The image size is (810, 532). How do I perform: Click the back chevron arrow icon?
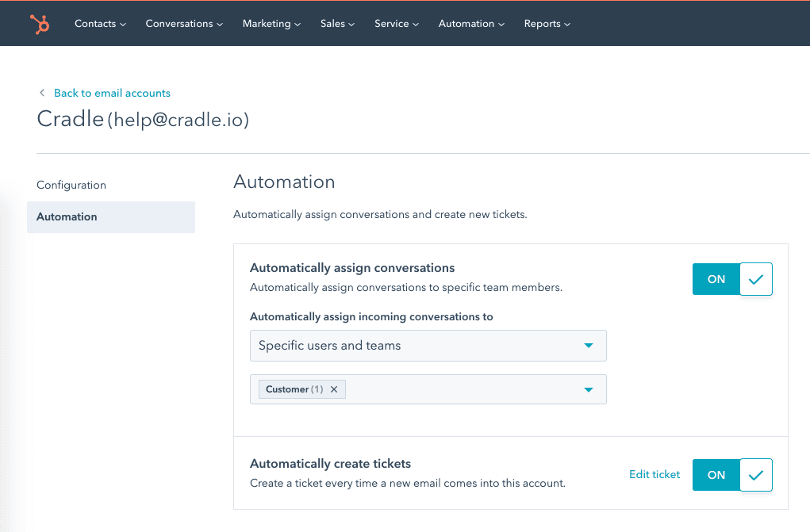click(x=42, y=93)
